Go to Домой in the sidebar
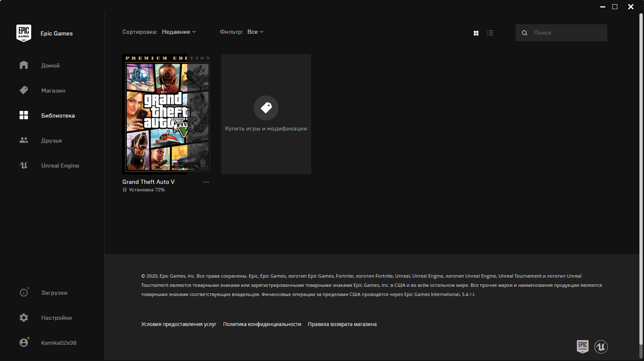Viewport: 644px width, 361px height. click(x=50, y=65)
